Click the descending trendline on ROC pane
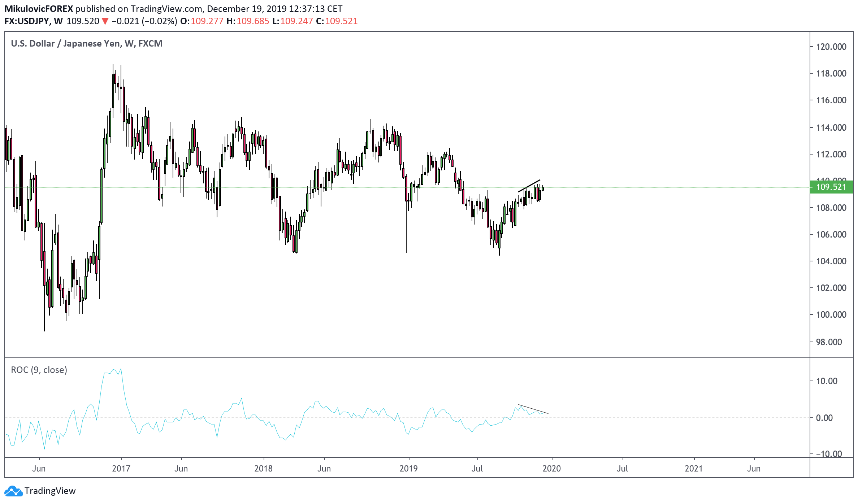This screenshot has width=858, height=504. 533,409
